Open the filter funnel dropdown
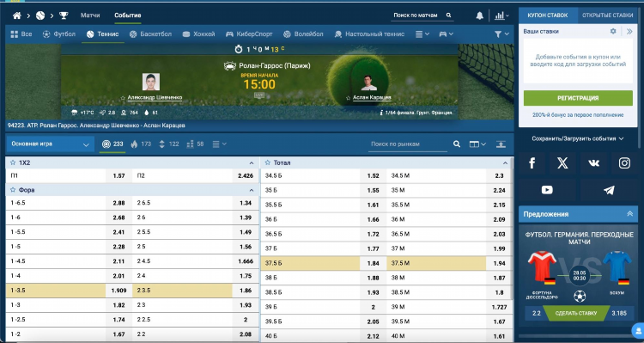The image size is (644, 343). (x=501, y=34)
